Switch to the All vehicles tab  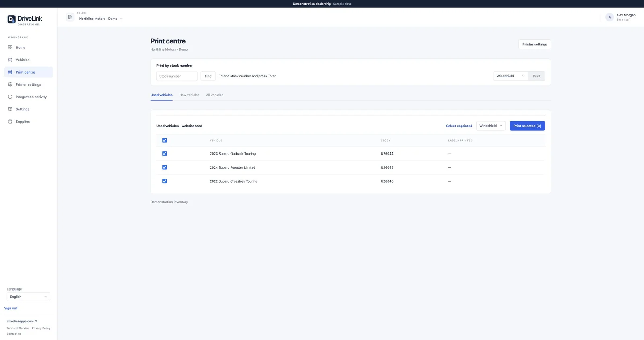(x=215, y=95)
